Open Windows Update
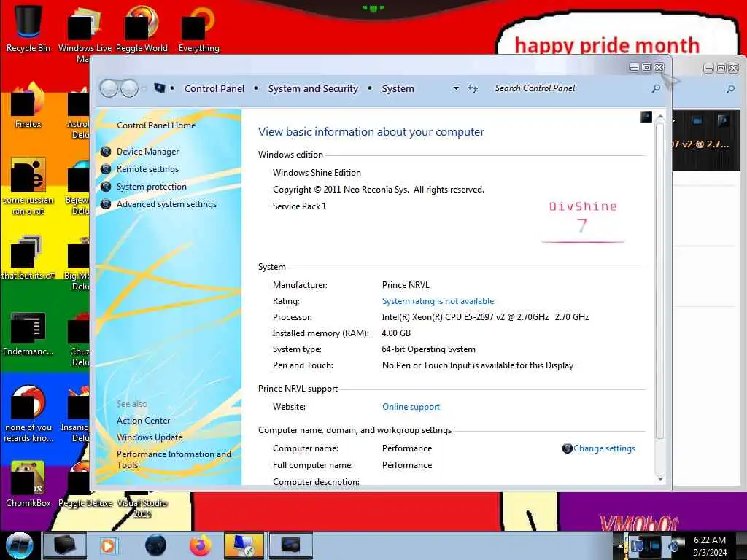747x560 pixels. pyautogui.click(x=150, y=437)
